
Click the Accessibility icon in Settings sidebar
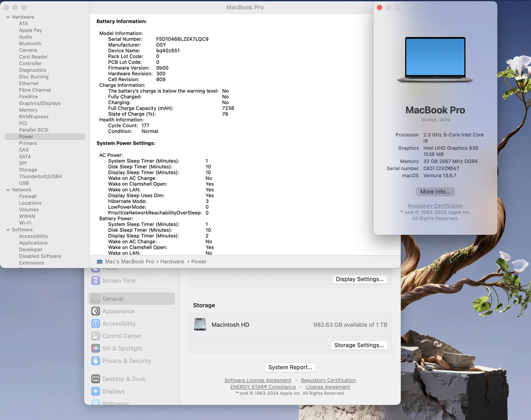96,324
